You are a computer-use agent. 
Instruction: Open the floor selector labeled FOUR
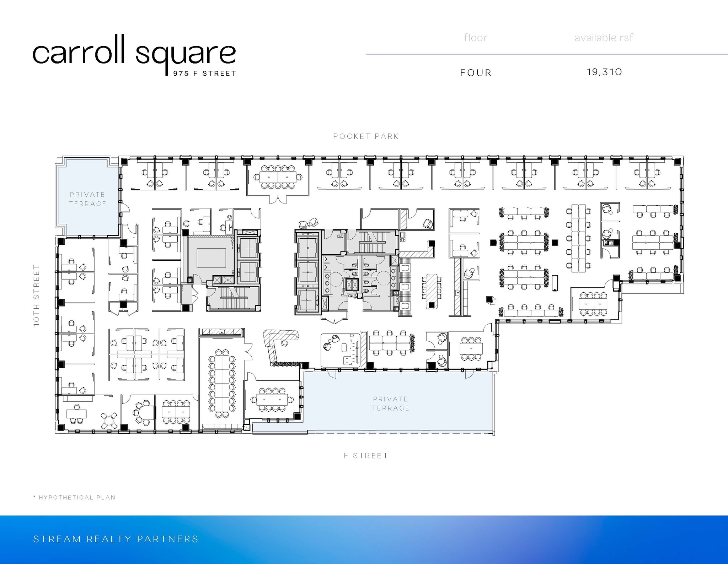[475, 72]
